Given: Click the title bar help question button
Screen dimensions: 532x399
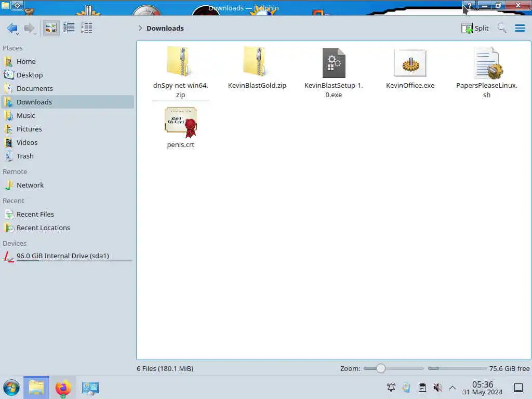Looking at the screenshot, I should tap(469, 5).
